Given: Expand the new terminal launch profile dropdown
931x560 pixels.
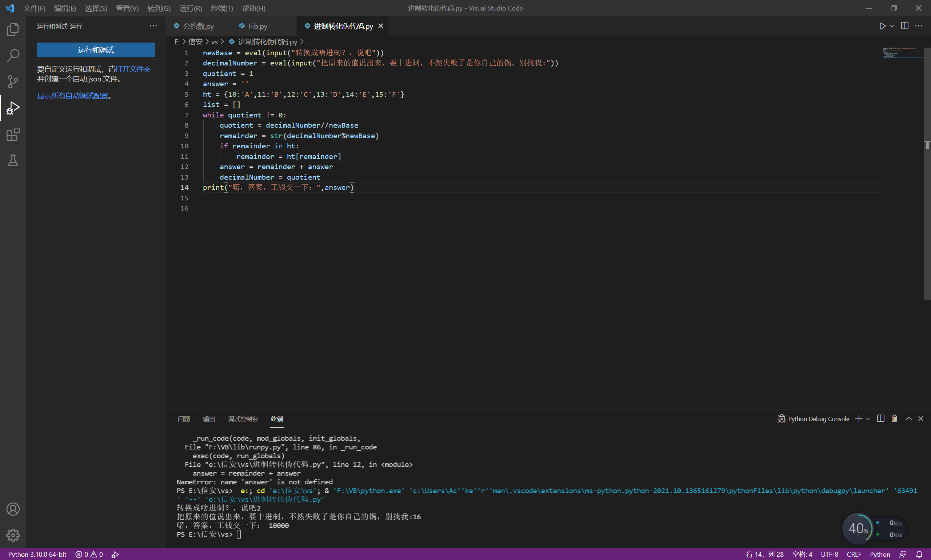Looking at the screenshot, I should (868, 419).
